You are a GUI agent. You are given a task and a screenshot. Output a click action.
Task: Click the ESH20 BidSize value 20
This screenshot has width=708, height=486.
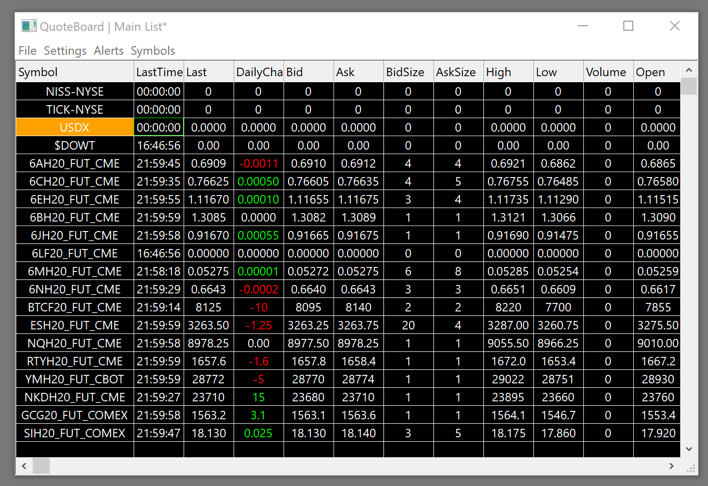[x=408, y=325]
